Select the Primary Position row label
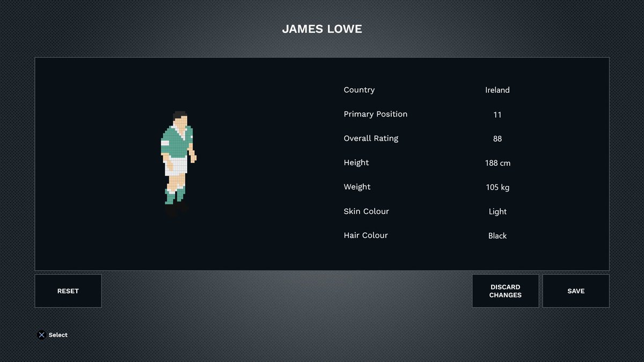Screen dimensions: 644x362 click(375, 114)
